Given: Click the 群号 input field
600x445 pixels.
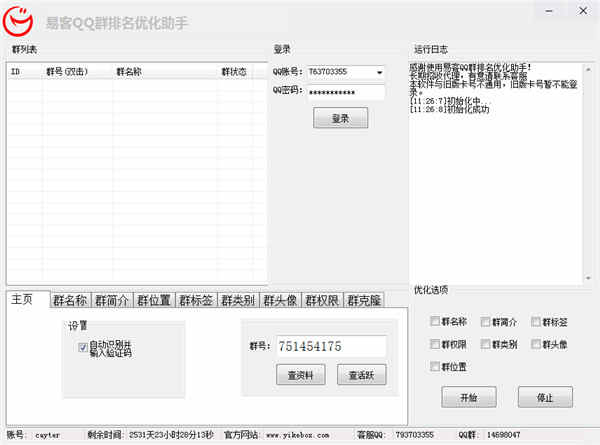Looking at the screenshot, I should (x=331, y=346).
